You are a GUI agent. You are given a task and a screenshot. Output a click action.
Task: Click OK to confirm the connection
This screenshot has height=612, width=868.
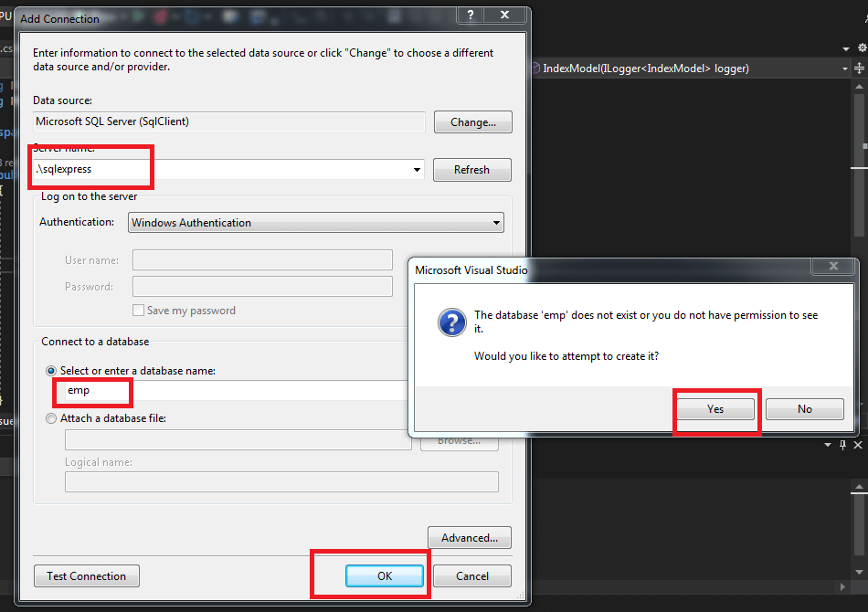click(385, 575)
